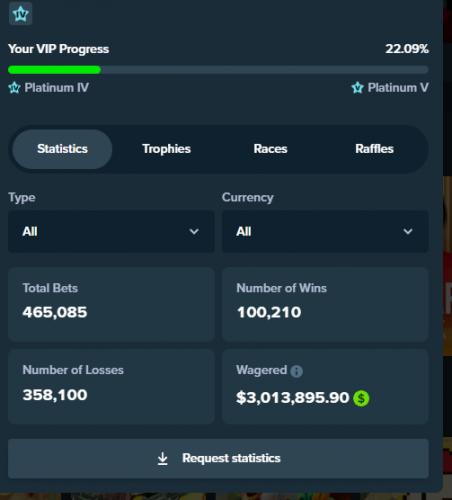Select the Number of Losses card
This screenshot has height=500, width=452.
click(x=111, y=387)
